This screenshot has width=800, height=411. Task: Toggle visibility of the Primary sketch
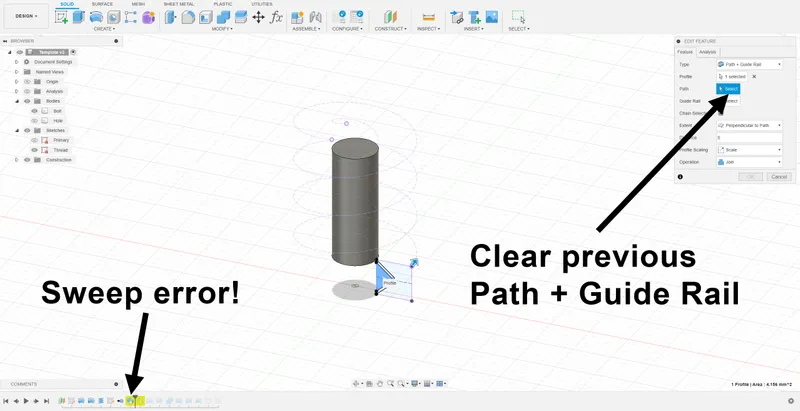(35, 140)
